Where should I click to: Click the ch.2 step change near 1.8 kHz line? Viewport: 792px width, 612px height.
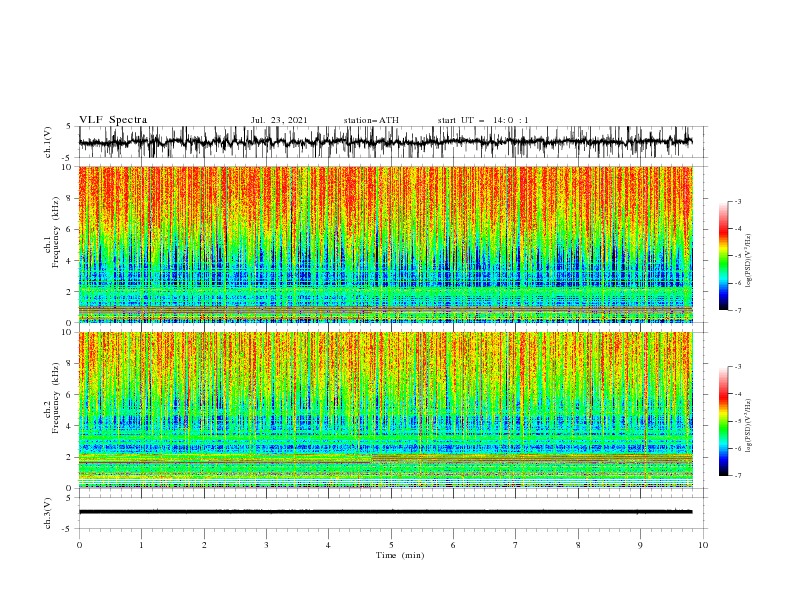click(x=372, y=459)
